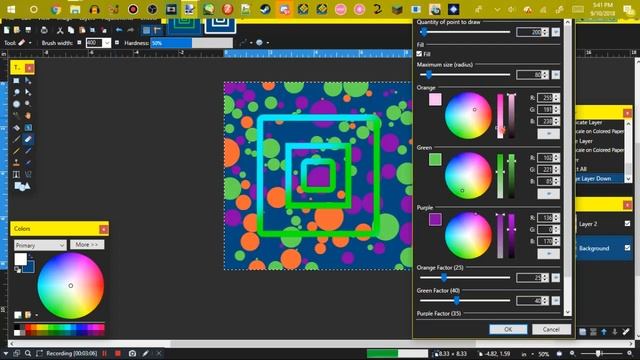Click OK in the effect dialog
This screenshot has height=360, width=640.
tap(508, 329)
